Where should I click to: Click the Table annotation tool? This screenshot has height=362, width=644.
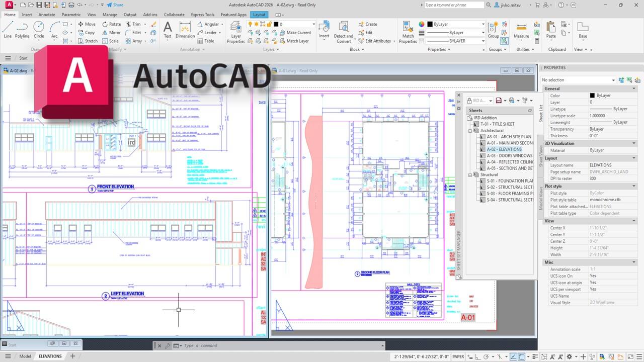click(205, 41)
